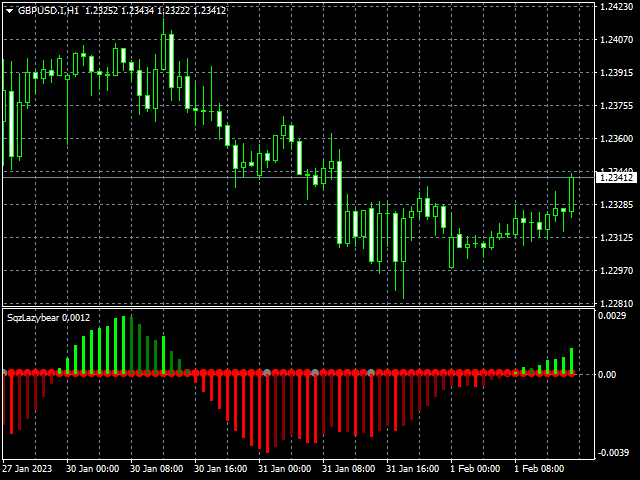Open the chart symbol dropdown triangle
The image size is (640, 480).
9,11
